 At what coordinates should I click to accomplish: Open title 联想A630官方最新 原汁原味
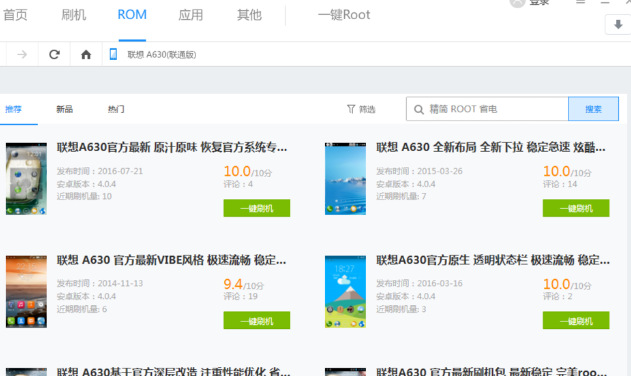pyautogui.click(x=172, y=148)
